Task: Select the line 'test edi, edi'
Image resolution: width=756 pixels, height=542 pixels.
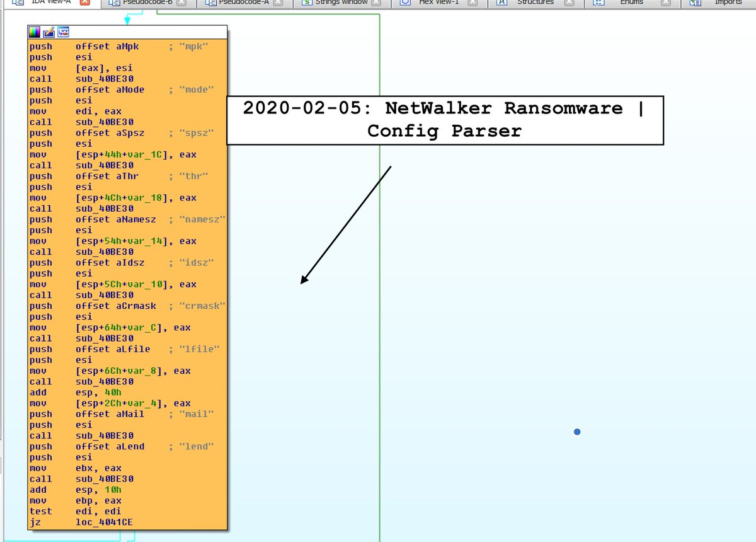Action: (75, 511)
